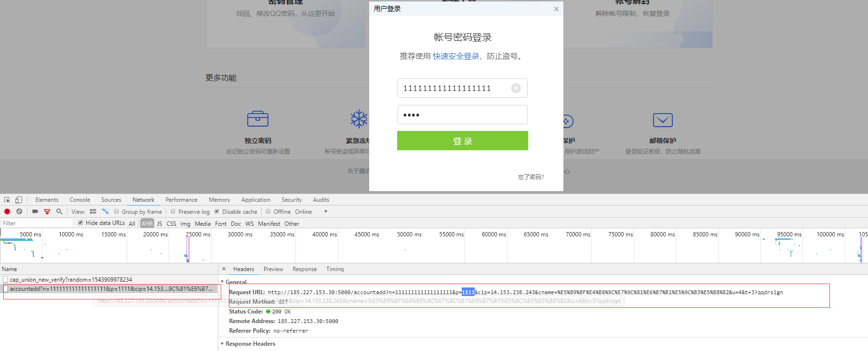Image resolution: width=868 pixels, height=351 pixels.
Task: Click the 快速安全登录 link
Action: (x=456, y=56)
